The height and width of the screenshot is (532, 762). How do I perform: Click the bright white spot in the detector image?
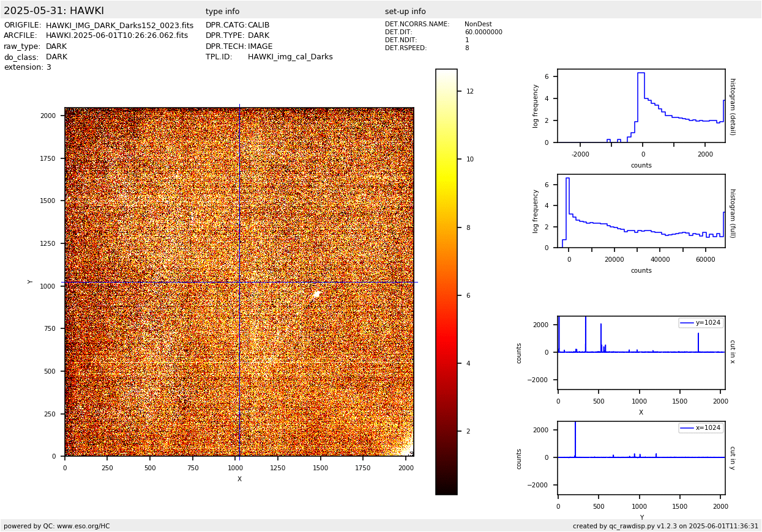[x=316, y=294]
